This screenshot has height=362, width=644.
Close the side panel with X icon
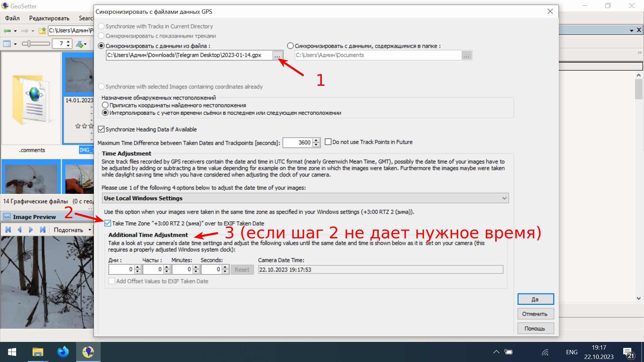click(639, 30)
